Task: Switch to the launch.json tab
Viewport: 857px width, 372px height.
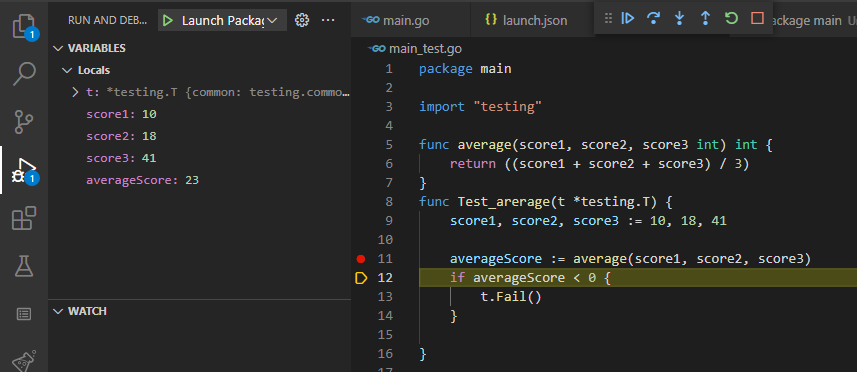Action: tap(526, 21)
